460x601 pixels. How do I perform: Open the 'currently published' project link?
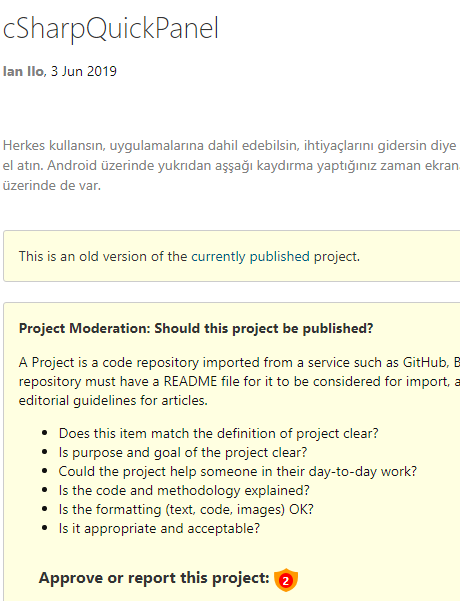(x=250, y=256)
